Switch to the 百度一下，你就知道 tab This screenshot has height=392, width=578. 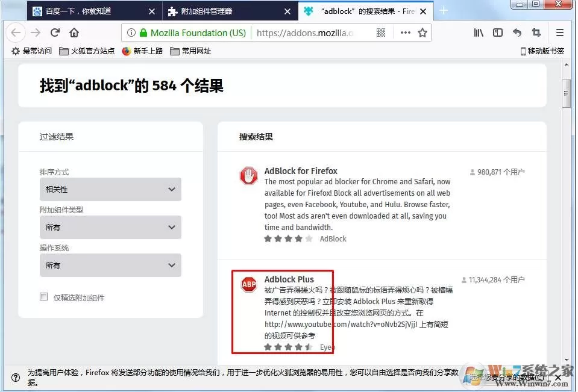pos(95,11)
